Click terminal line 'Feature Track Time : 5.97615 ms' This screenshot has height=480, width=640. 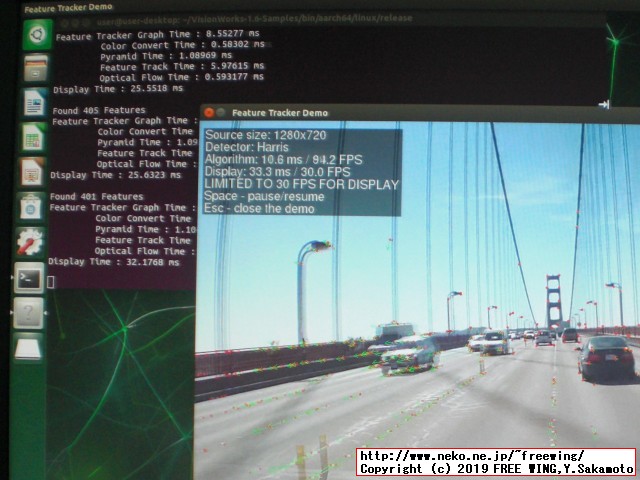(182, 67)
